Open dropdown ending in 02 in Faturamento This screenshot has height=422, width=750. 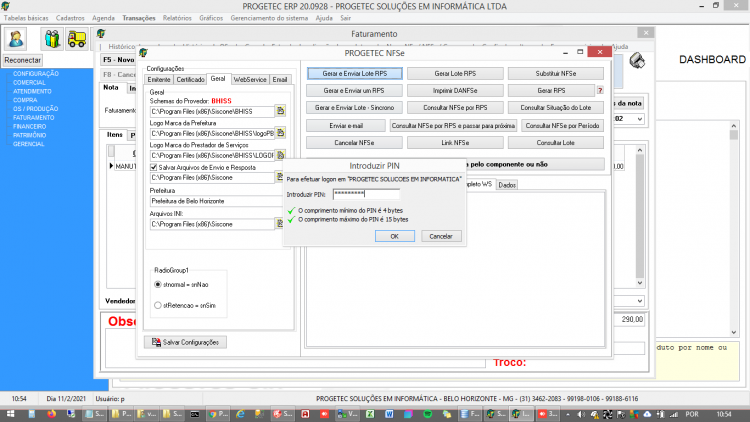640,119
